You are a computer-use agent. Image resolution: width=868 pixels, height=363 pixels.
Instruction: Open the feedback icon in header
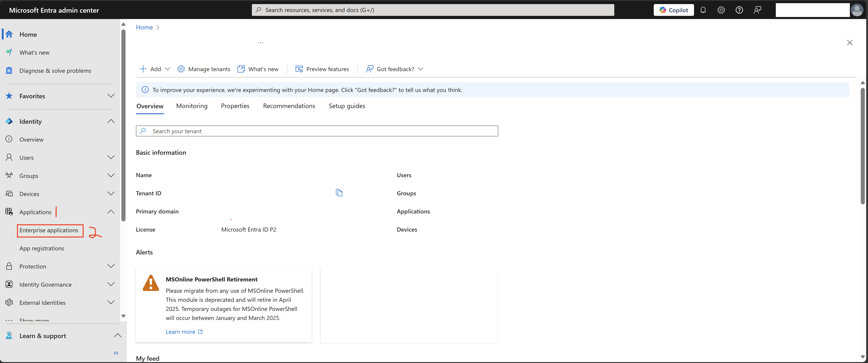[757, 10]
